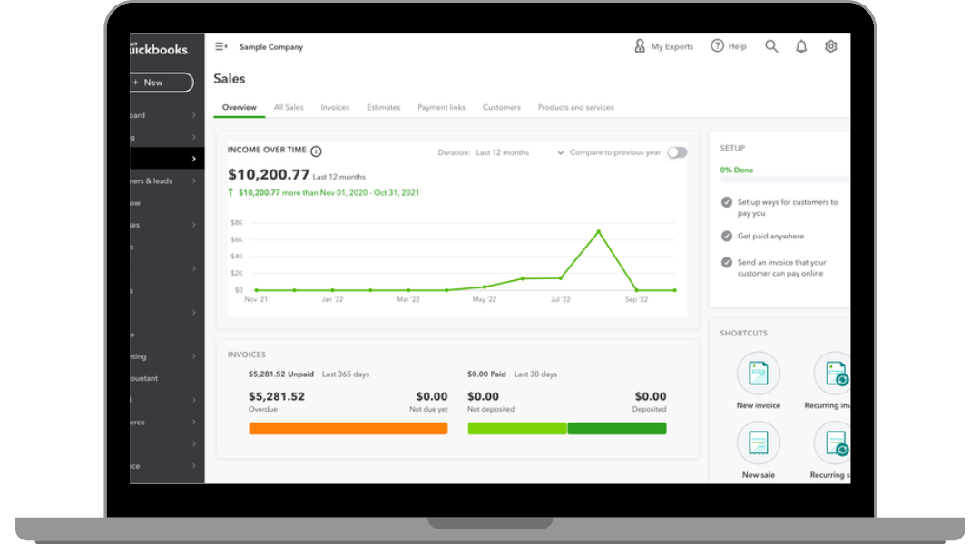Click the Income Over Time info icon

pyautogui.click(x=316, y=151)
